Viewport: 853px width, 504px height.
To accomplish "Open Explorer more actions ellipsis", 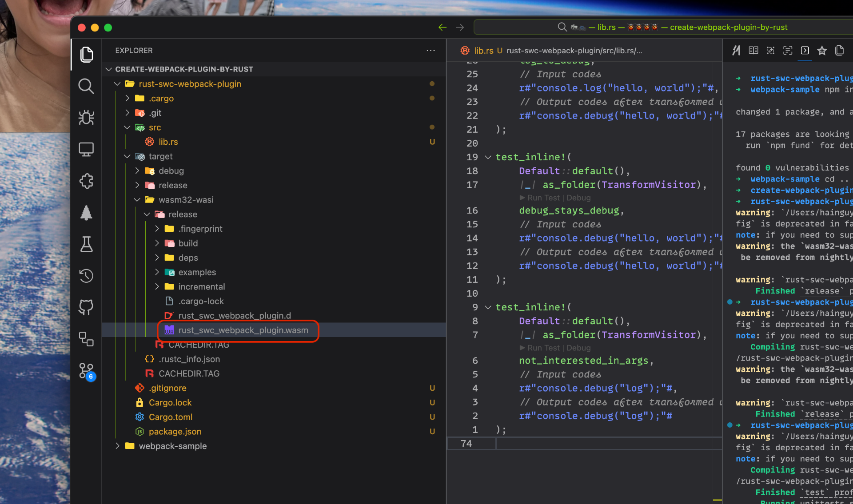I will pyautogui.click(x=430, y=51).
